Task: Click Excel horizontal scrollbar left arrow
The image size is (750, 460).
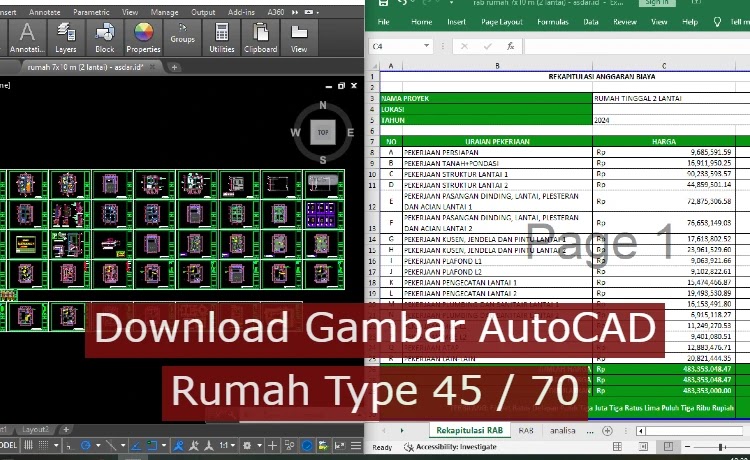Action: coord(641,431)
